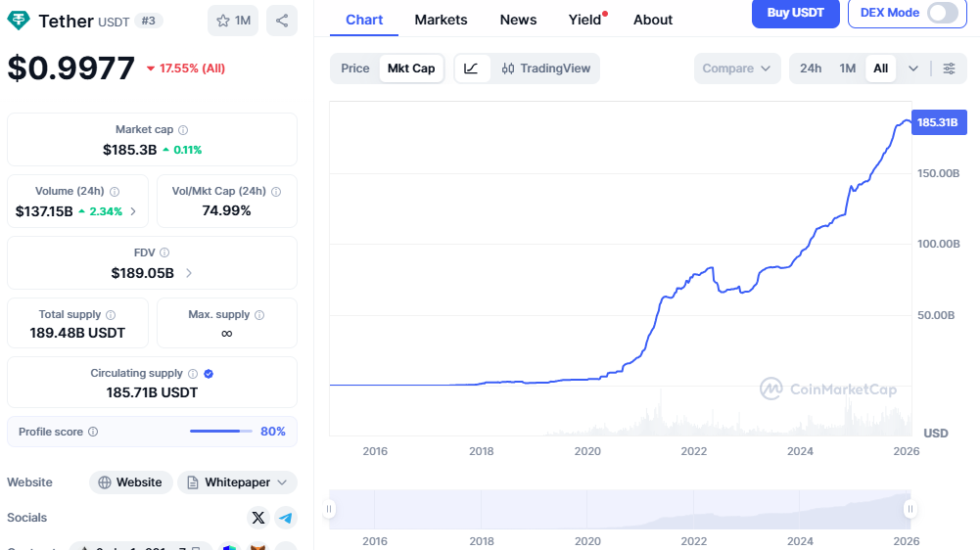Open Tether's X social profile
The image size is (980, 550).
tap(258, 518)
